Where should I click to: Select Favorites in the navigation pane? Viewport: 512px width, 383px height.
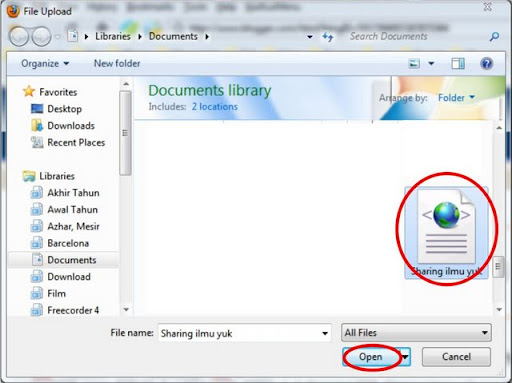pos(58,92)
